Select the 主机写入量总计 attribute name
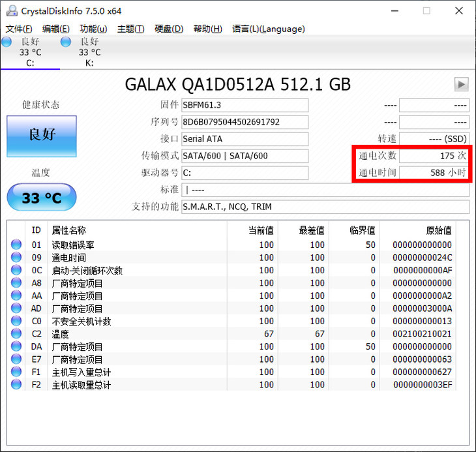This screenshot has height=452, width=476. pos(82,372)
